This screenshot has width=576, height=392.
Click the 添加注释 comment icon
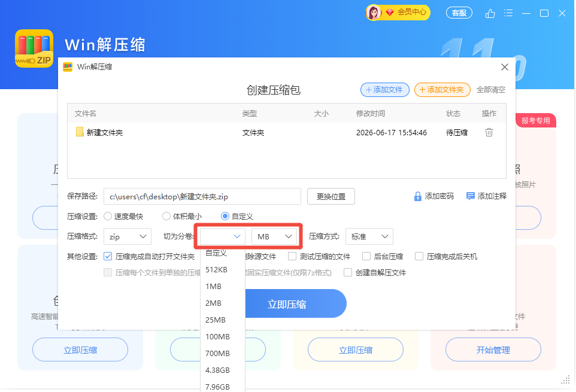(470, 196)
